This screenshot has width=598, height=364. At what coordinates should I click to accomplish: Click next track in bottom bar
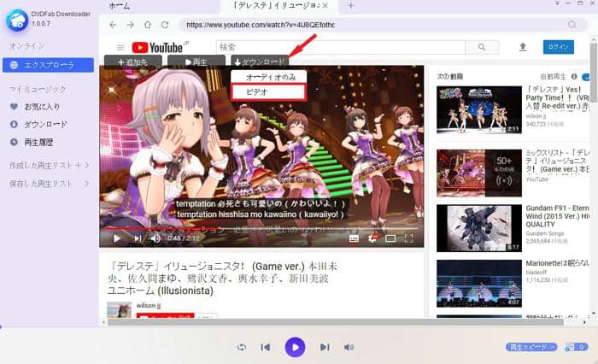coord(325,347)
